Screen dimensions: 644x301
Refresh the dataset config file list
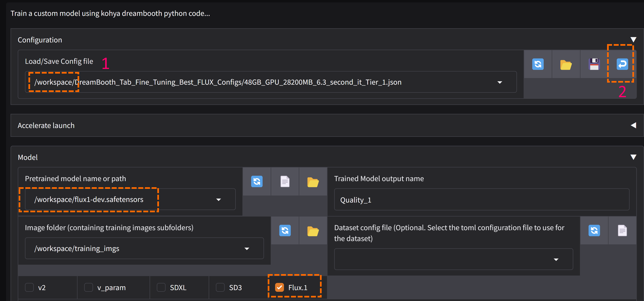(x=594, y=231)
